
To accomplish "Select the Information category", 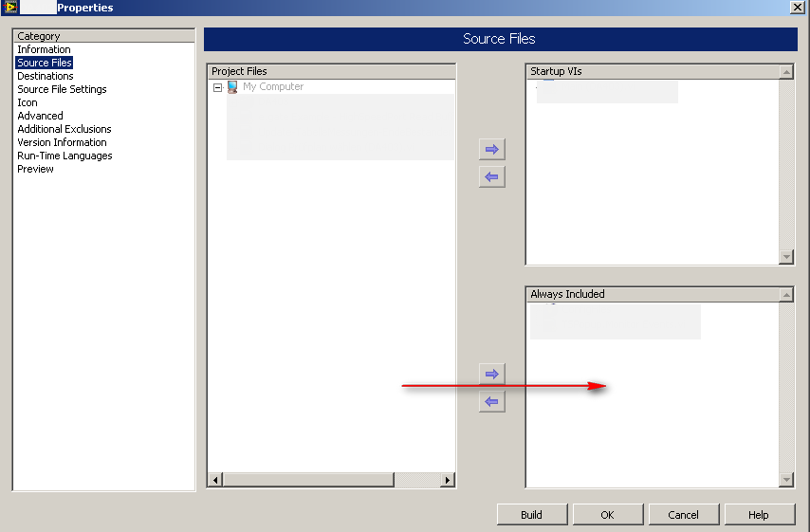I will (x=44, y=49).
